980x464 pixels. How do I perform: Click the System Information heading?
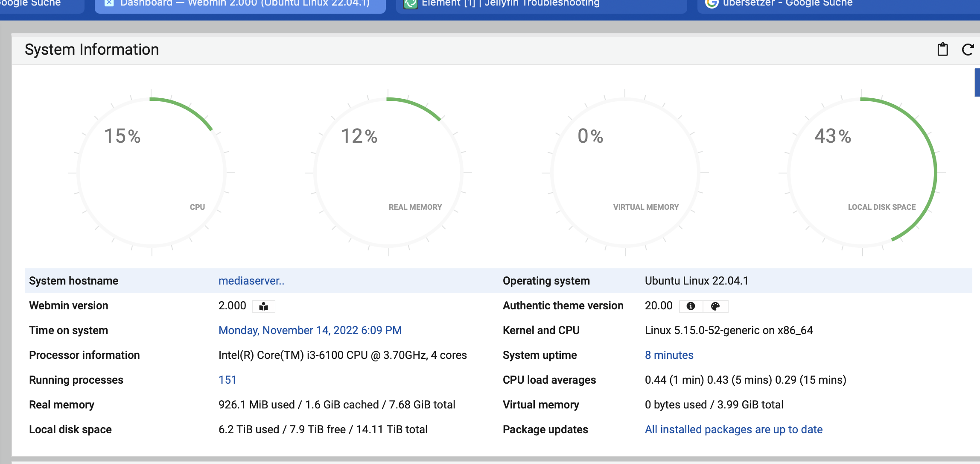pyautogui.click(x=92, y=49)
